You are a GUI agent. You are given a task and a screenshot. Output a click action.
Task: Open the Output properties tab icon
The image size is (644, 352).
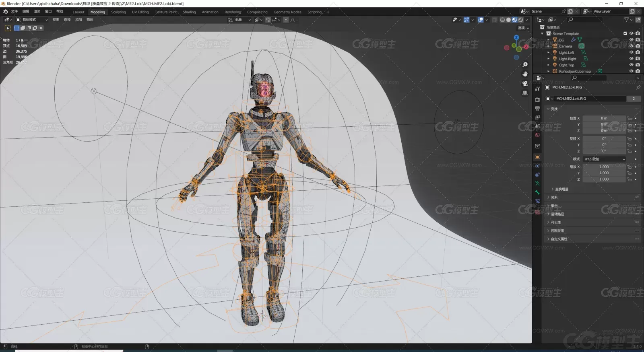(x=537, y=108)
